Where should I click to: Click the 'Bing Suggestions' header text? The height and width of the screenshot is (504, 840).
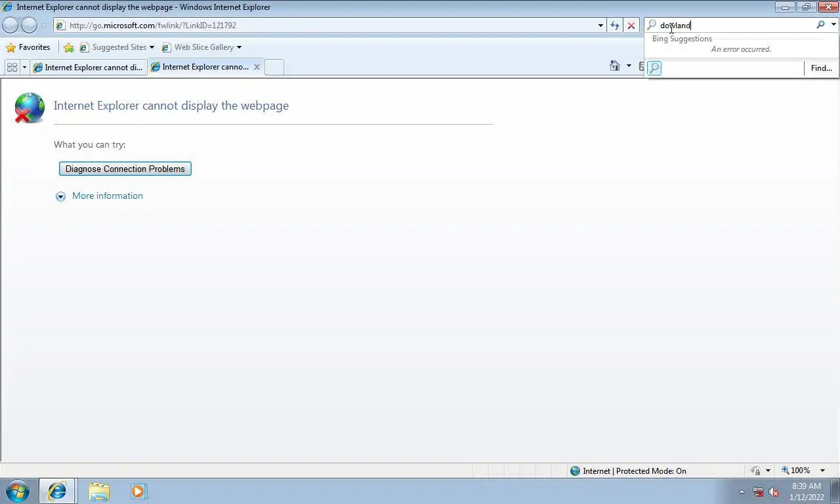tap(682, 39)
